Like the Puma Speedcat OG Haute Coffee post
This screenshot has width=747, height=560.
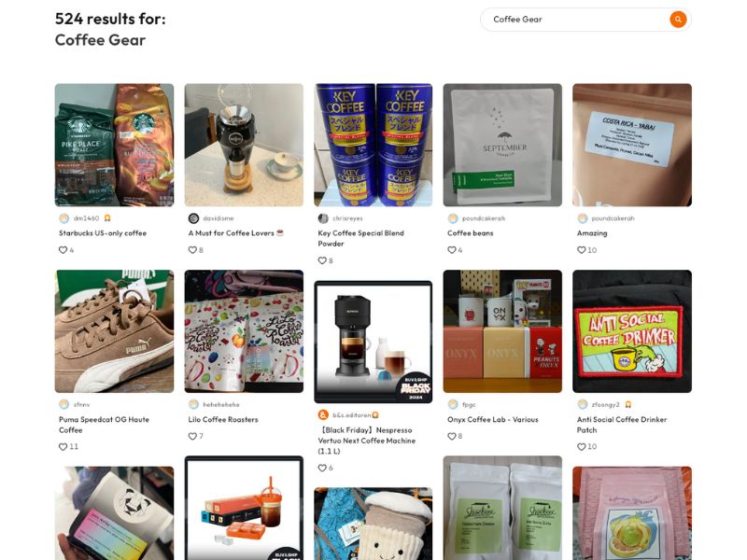63,447
